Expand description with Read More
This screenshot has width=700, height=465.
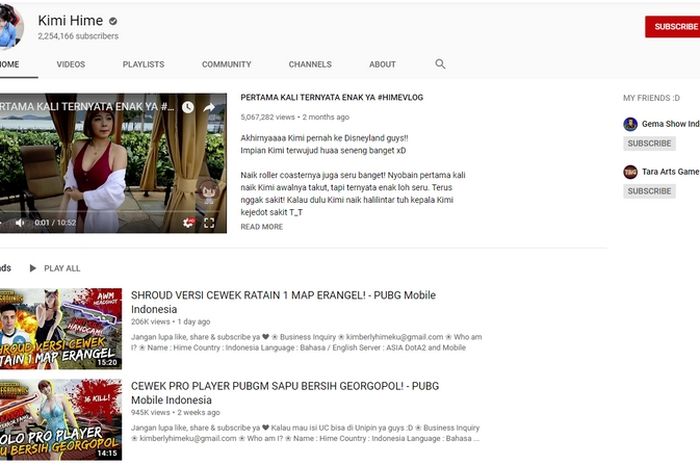[x=261, y=227]
